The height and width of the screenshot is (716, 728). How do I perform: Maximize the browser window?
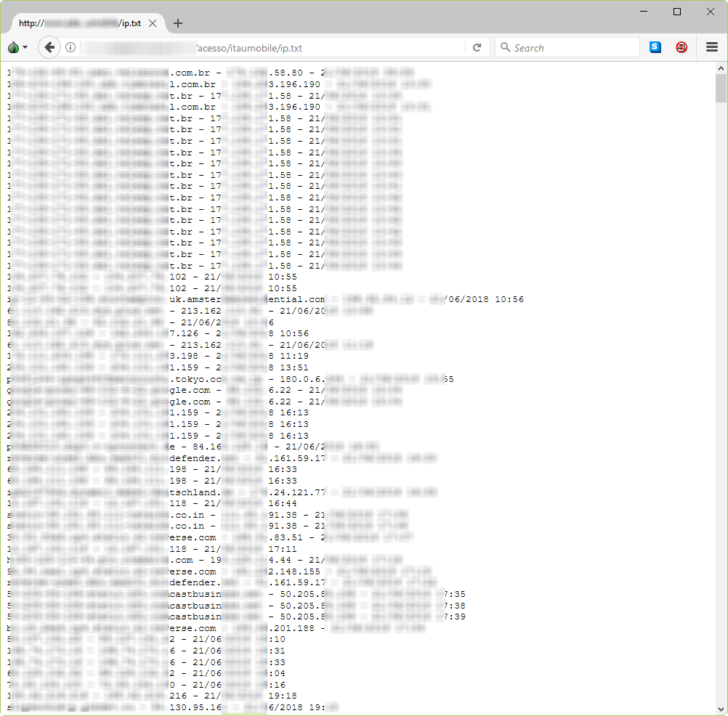coord(677,12)
